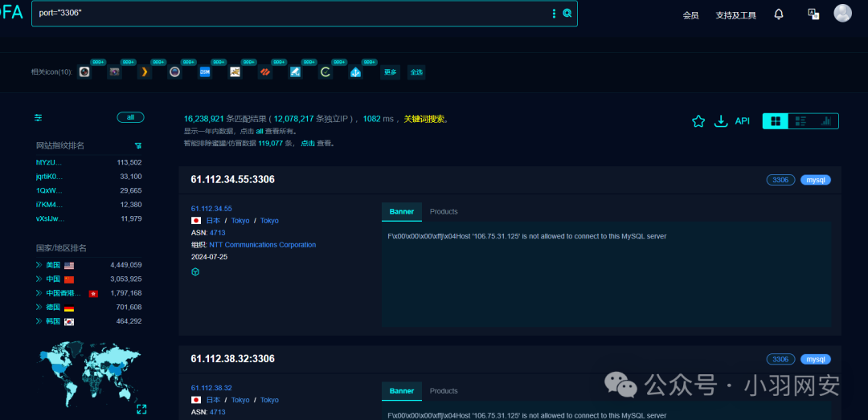The width and height of the screenshot is (868, 420).
Task: Select fingerprint 1QxW... row
Action: coord(88,190)
